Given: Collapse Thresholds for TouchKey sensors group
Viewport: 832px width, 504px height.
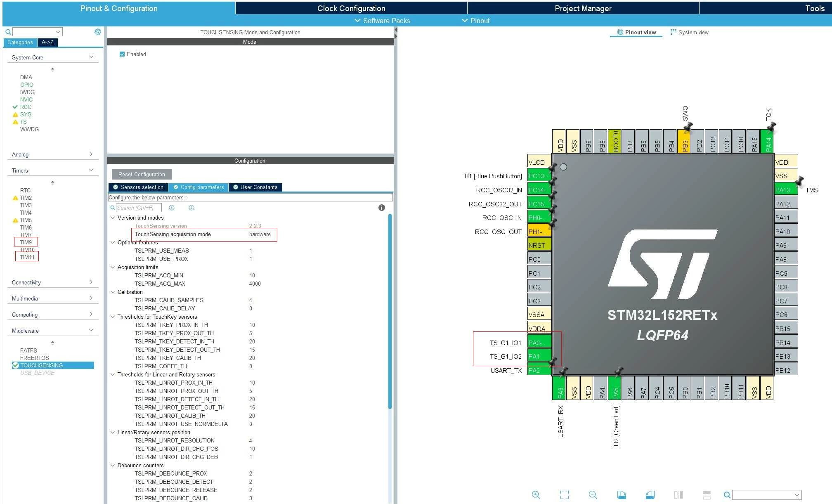Looking at the screenshot, I should (113, 317).
